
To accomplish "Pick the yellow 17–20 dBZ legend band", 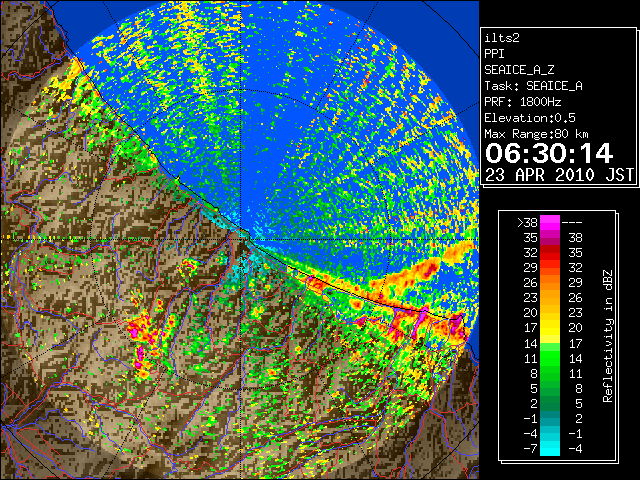I will coord(550,328).
